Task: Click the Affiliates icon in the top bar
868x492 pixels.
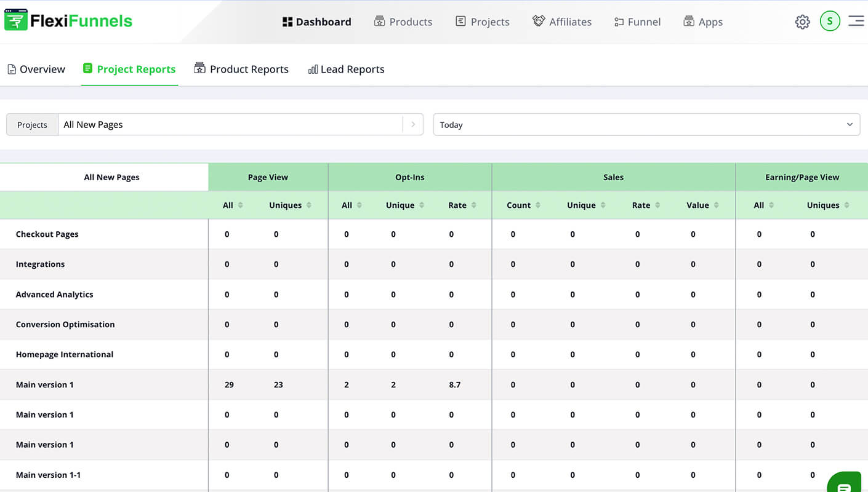Action: coord(538,21)
